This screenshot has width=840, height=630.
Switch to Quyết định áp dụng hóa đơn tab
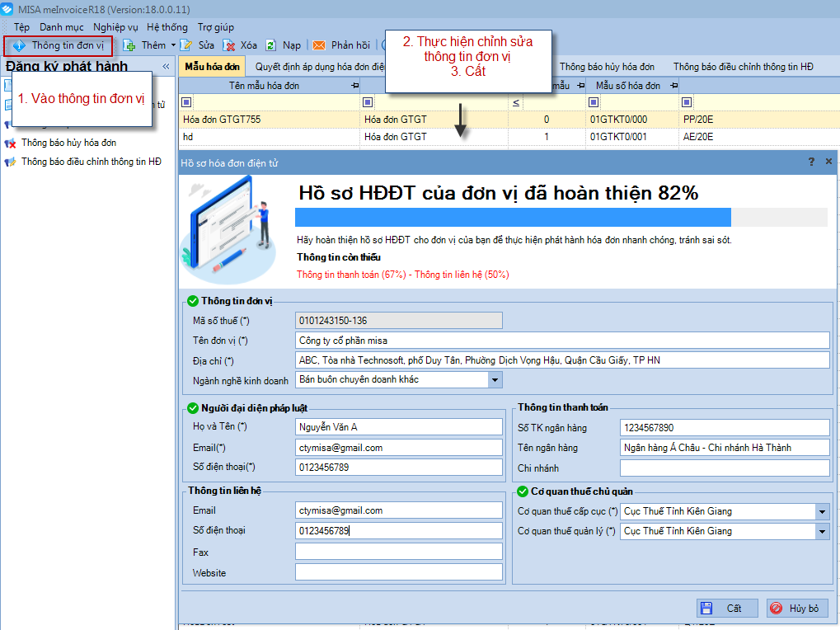coord(320,67)
